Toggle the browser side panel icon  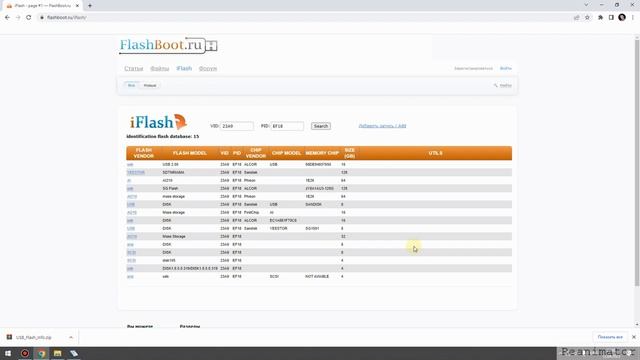coord(611,18)
